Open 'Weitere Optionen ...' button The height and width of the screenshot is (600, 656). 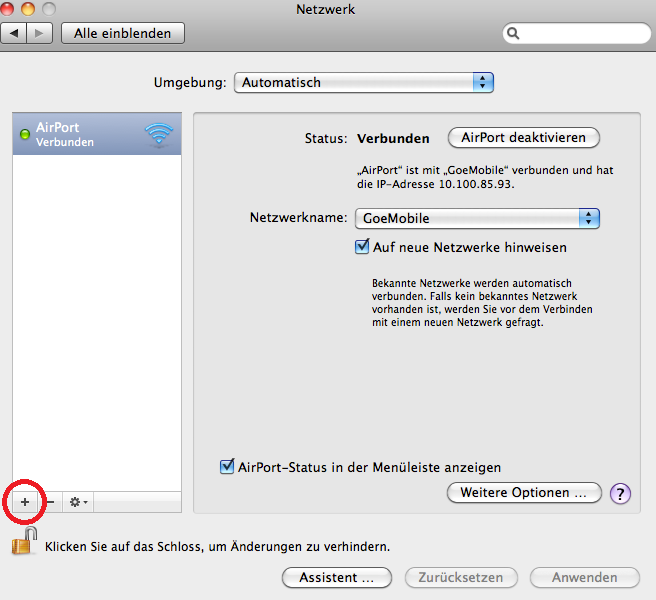[524, 492]
